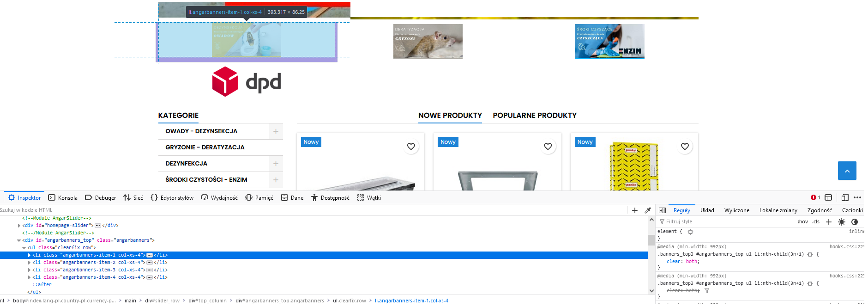868x307 pixels.
Task: Toggle light color scheme simulation icon
Action: coord(842,222)
